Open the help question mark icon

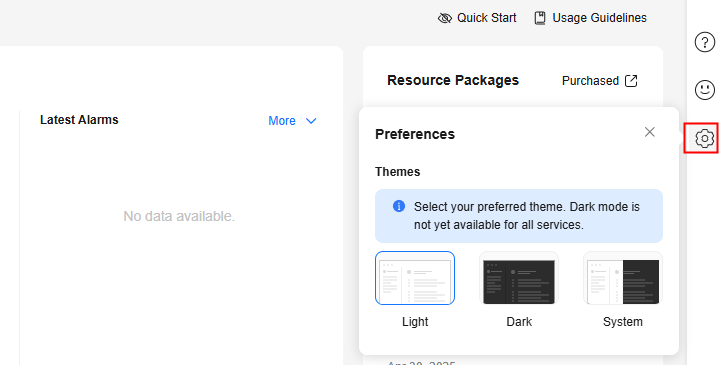[x=704, y=42]
